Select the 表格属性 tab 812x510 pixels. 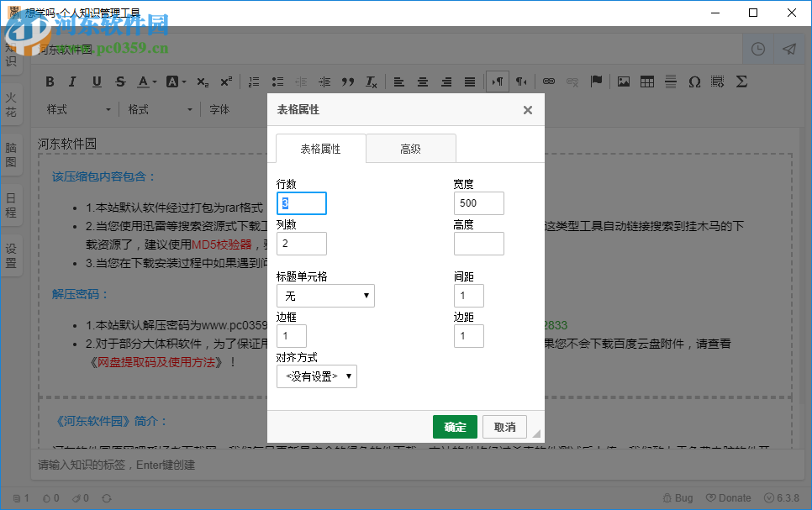point(321,149)
